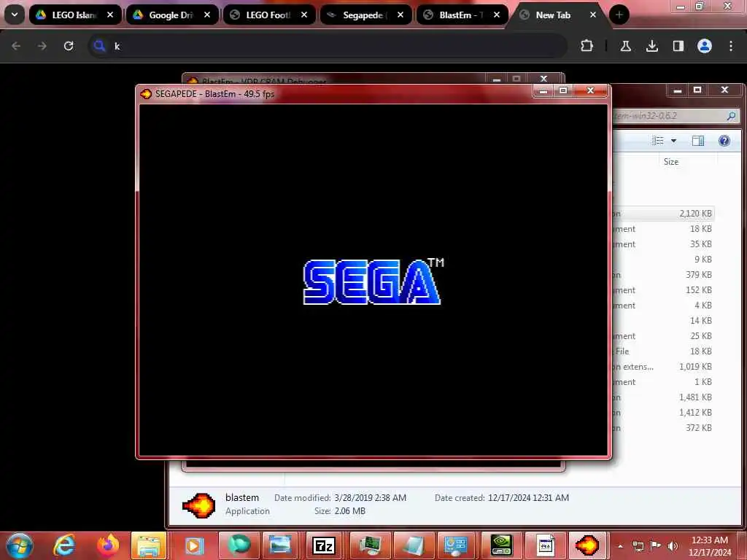Open the browser three-dot menu
This screenshot has width=747, height=560.
pyautogui.click(x=731, y=46)
